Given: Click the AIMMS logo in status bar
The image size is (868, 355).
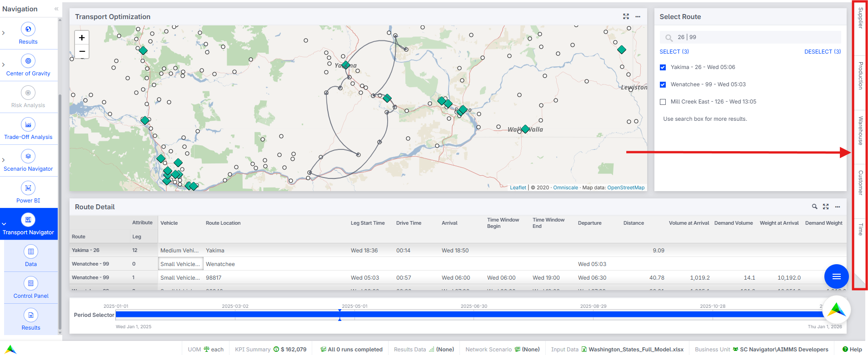Looking at the screenshot, I should pyautogui.click(x=11, y=349).
